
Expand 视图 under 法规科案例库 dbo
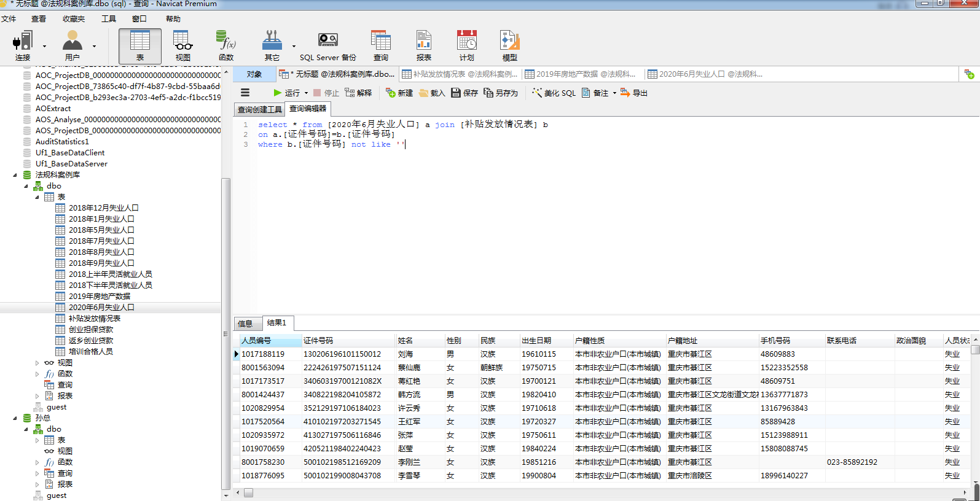pos(37,363)
